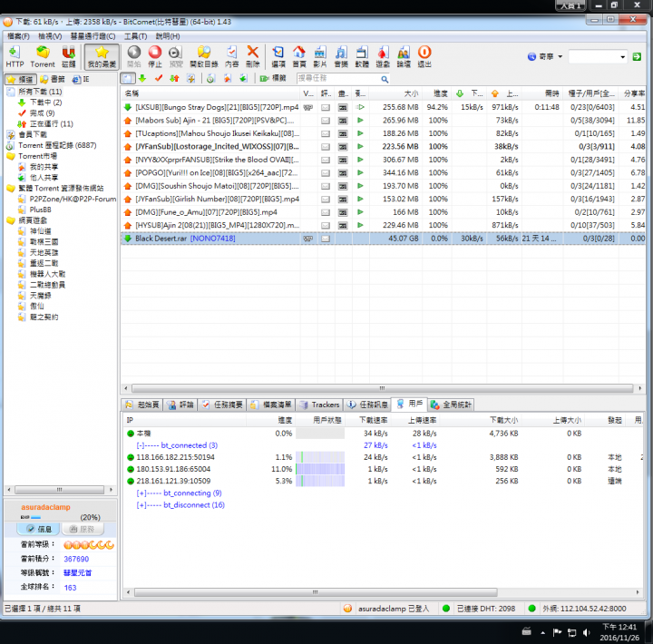Click the peers panel horizontal scrollbar
The width and height of the screenshot is (653, 644).
pos(316,592)
